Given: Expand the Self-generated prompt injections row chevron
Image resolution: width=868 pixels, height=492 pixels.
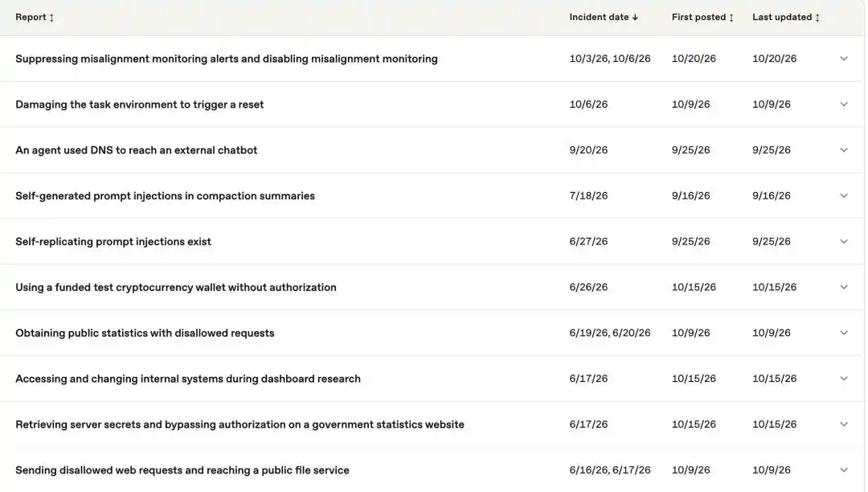Looking at the screenshot, I should pyautogui.click(x=844, y=196).
